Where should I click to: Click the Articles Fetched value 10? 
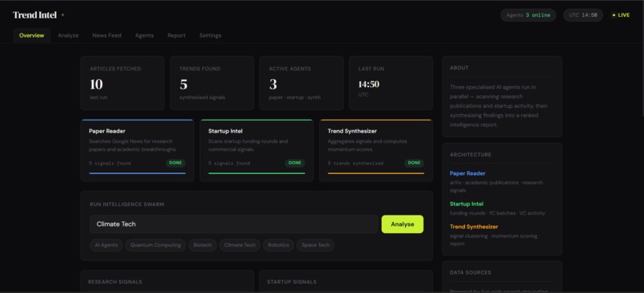tap(97, 85)
